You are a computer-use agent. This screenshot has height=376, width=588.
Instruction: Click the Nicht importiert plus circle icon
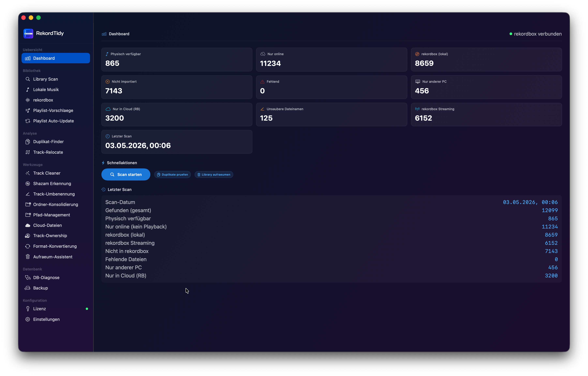point(107,82)
